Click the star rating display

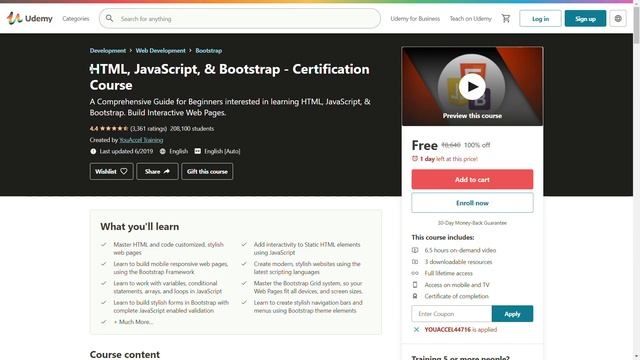114,128
